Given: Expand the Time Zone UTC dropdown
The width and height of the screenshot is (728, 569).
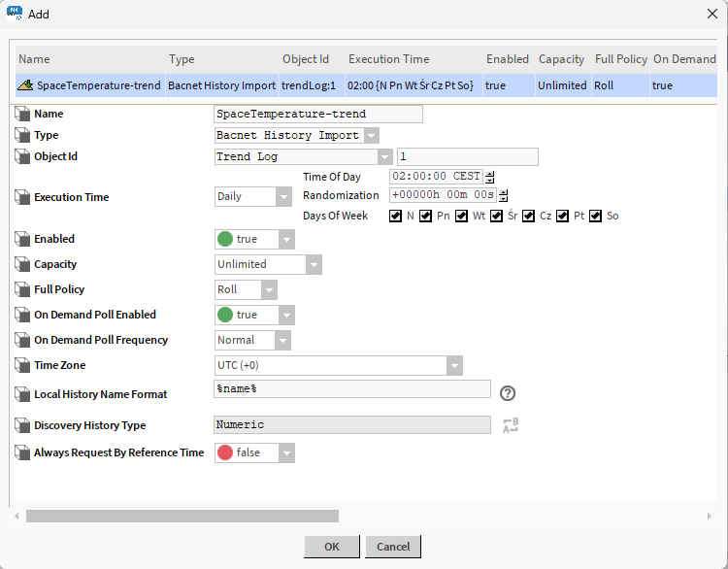Looking at the screenshot, I should pyautogui.click(x=454, y=365).
